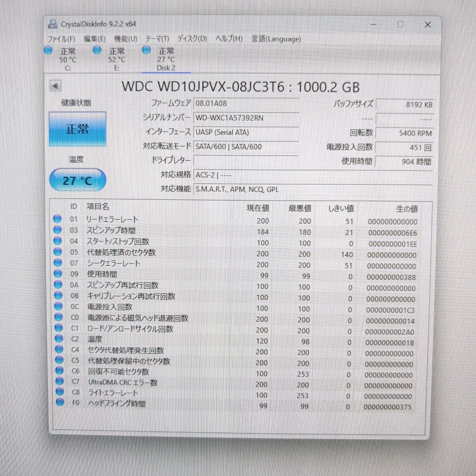Click the 27 °C temperature button
This screenshot has height=476, width=476.
tap(77, 180)
